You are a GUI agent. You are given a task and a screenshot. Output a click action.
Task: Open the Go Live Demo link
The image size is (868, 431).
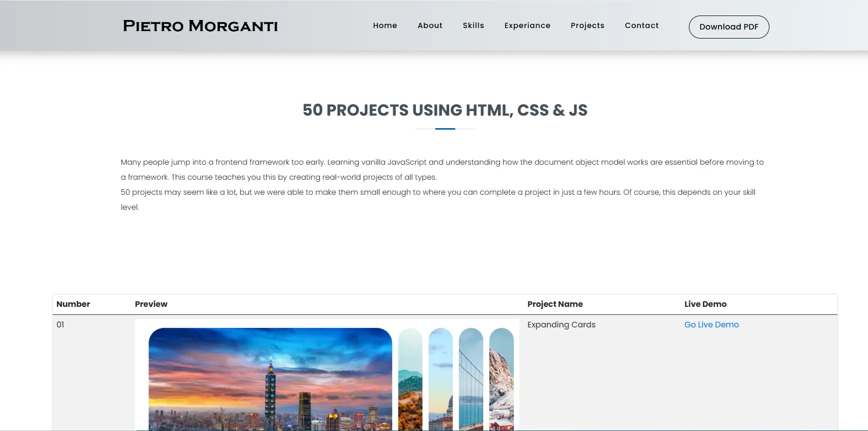711,324
